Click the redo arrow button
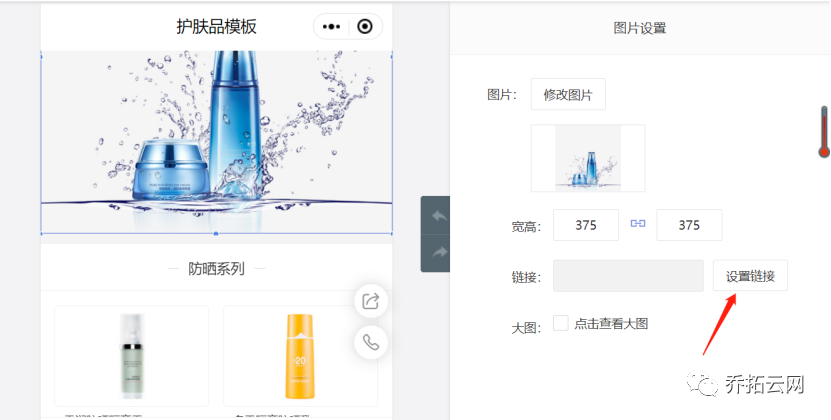This screenshot has height=420, width=831. coord(439,253)
